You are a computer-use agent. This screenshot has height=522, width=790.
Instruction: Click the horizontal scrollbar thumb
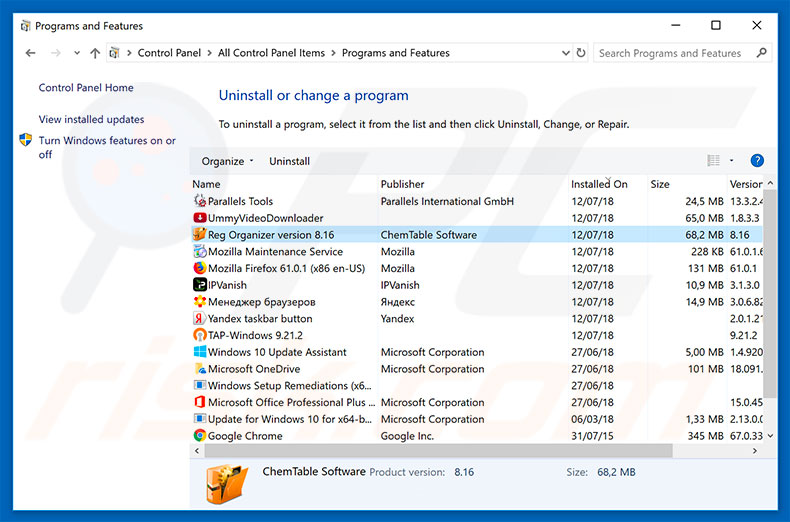pyautogui.click(x=438, y=450)
